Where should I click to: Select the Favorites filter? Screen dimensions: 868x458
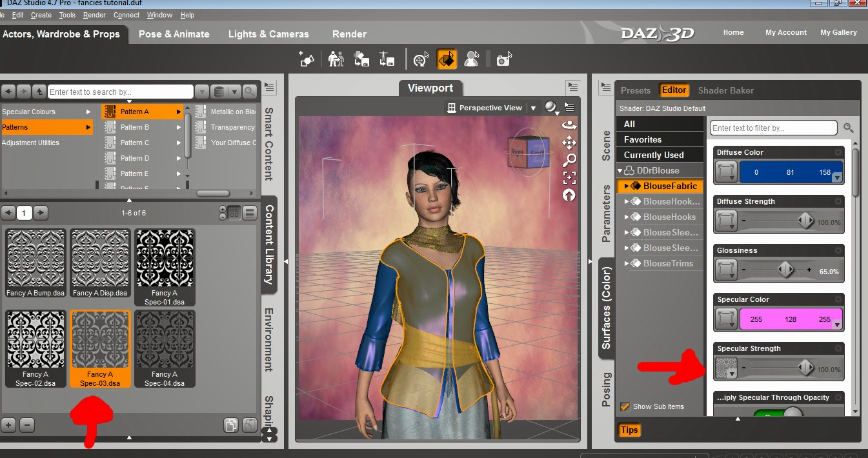660,139
